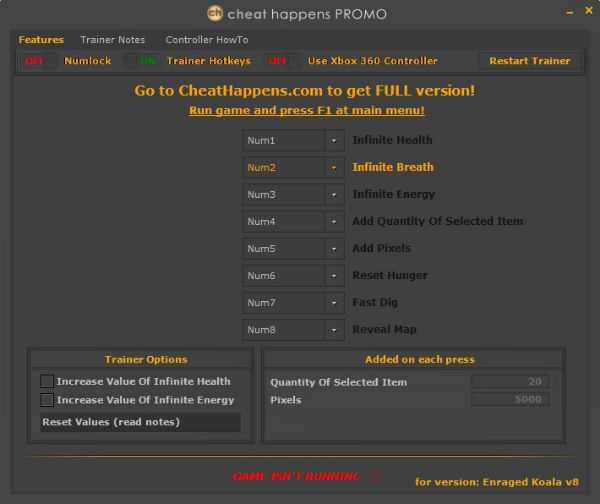Image resolution: width=600 pixels, height=504 pixels.
Task: Click the Infinite Breath label
Action: click(x=393, y=167)
